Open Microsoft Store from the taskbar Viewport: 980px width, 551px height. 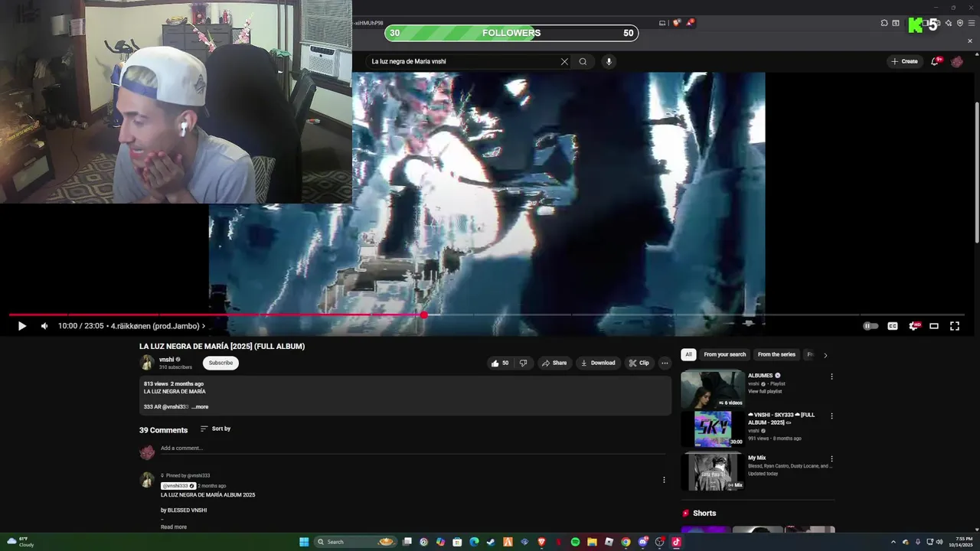[x=457, y=542]
